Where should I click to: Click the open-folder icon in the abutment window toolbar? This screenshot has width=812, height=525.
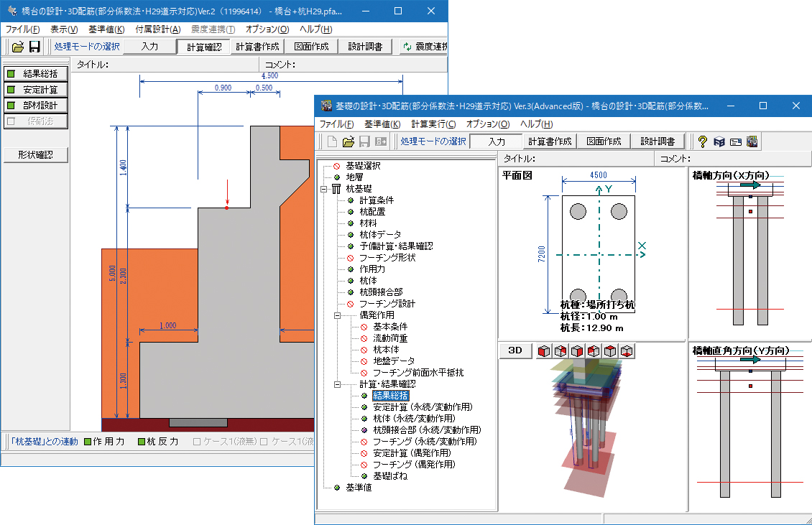(18, 47)
